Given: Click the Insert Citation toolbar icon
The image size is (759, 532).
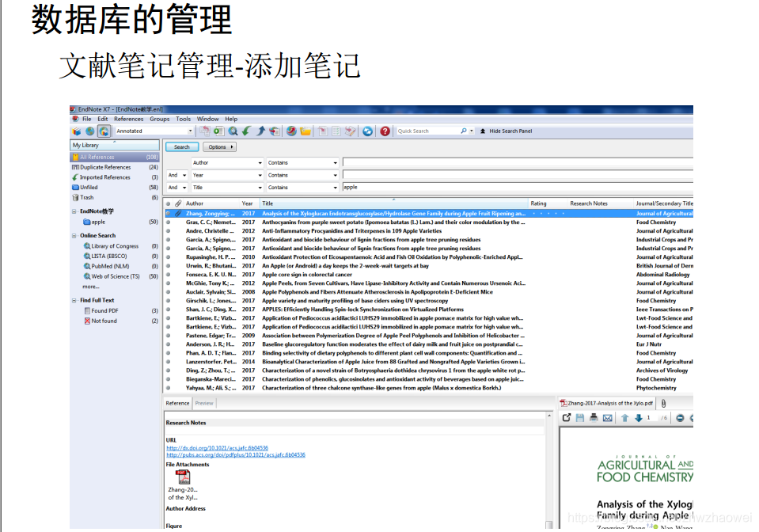Looking at the screenshot, I should [x=322, y=131].
